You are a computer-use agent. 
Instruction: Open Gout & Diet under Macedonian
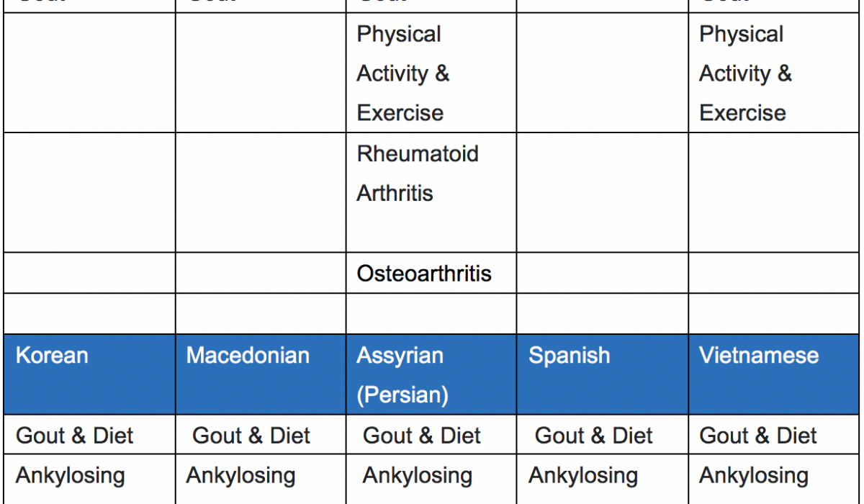click(251, 436)
